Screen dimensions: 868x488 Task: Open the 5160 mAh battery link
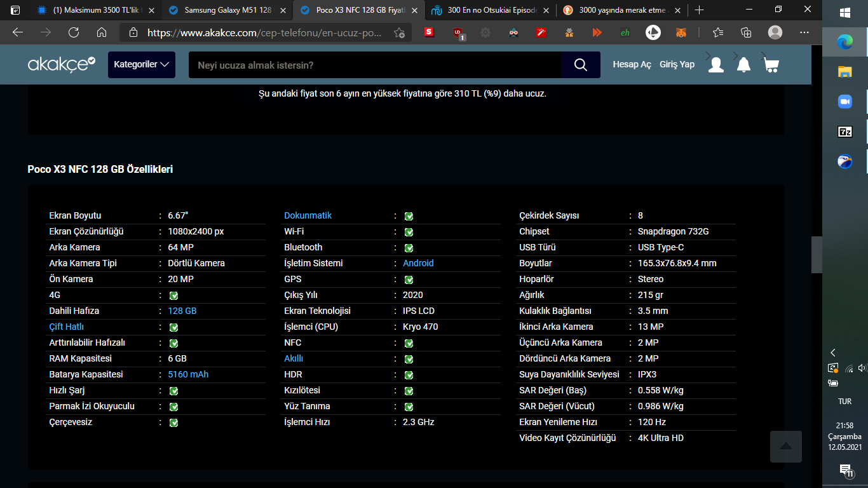188,374
